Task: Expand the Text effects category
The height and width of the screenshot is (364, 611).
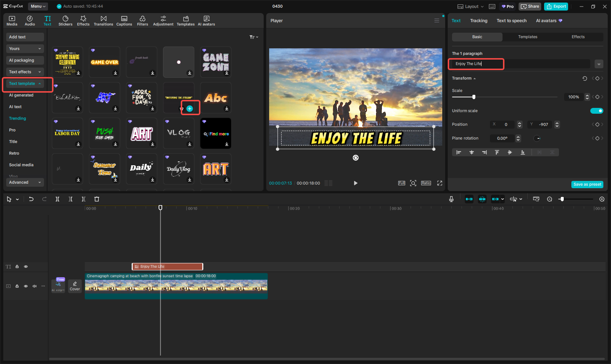Action: [x=25, y=72]
